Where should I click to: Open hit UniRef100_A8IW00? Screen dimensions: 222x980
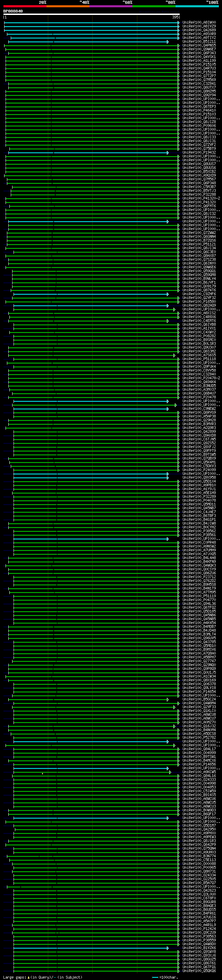[x=199, y=23]
